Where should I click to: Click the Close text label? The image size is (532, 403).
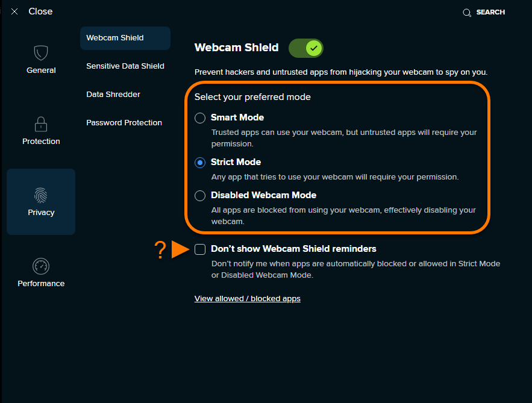point(40,11)
